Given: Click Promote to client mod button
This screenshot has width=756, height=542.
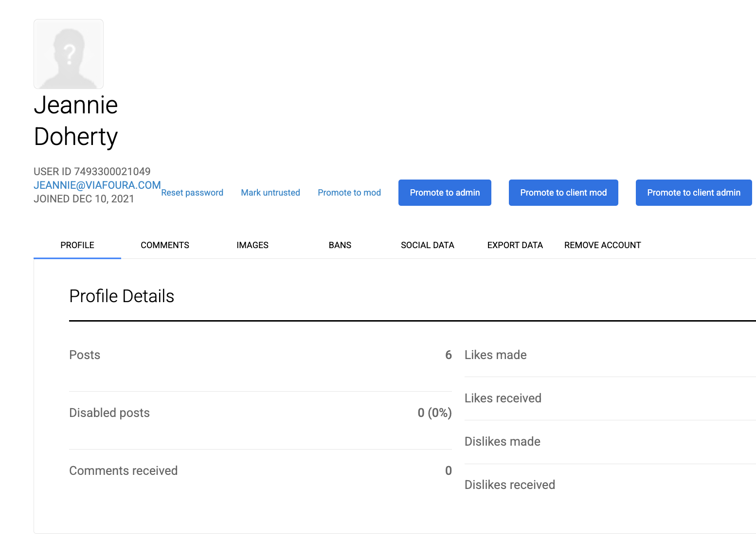Looking at the screenshot, I should pyautogui.click(x=563, y=193).
